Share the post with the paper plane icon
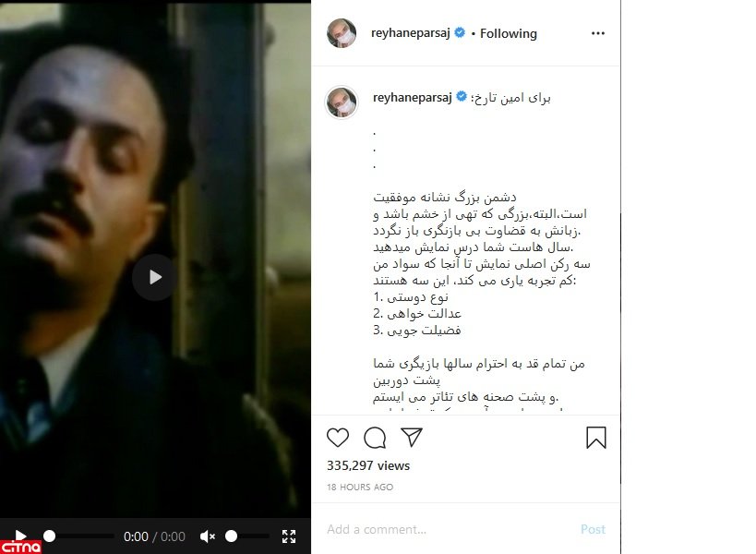The width and height of the screenshot is (756, 554). tap(412, 438)
